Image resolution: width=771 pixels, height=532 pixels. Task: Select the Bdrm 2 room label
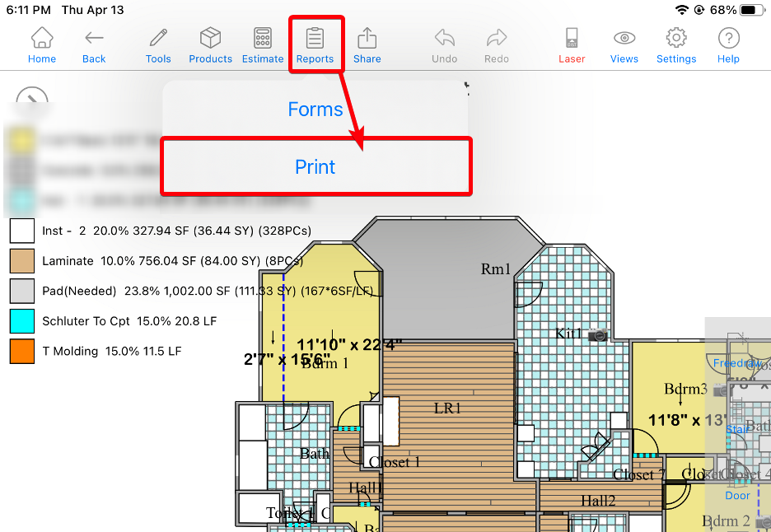(726, 520)
